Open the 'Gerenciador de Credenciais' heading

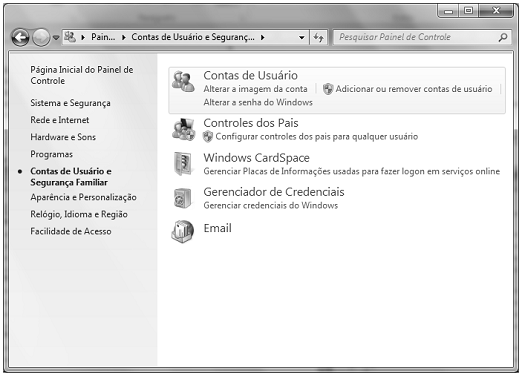[274, 192]
